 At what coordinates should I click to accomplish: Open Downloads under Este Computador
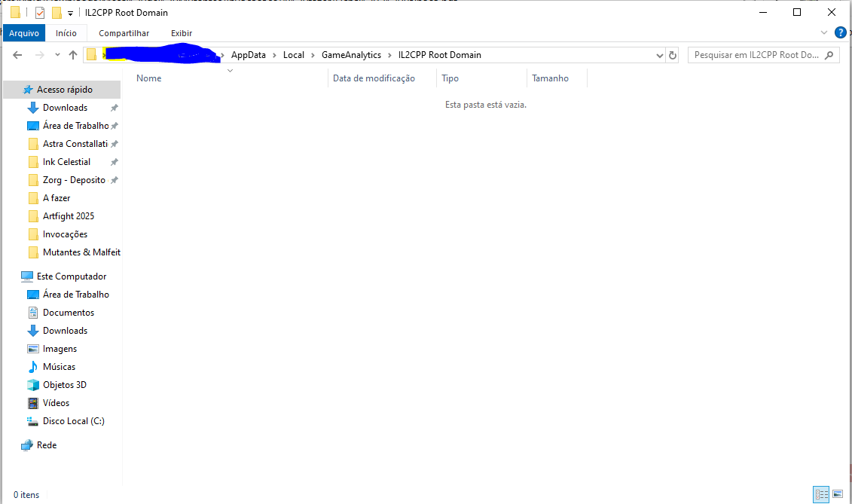point(65,331)
